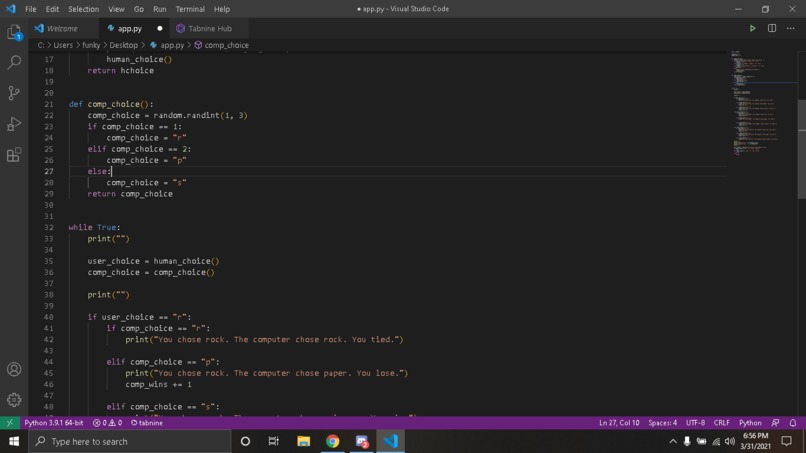Open the Edit menu

tap(52, 9)
